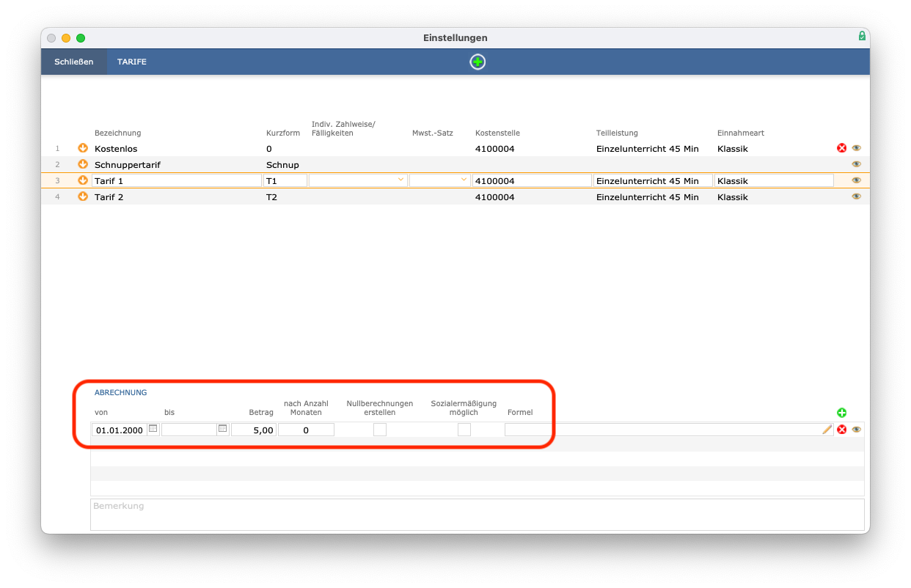Click Einzelunterricht 45 Min in Tarif 2 row
The width and height of the screenshot is (911, 588).
point(648,197)
